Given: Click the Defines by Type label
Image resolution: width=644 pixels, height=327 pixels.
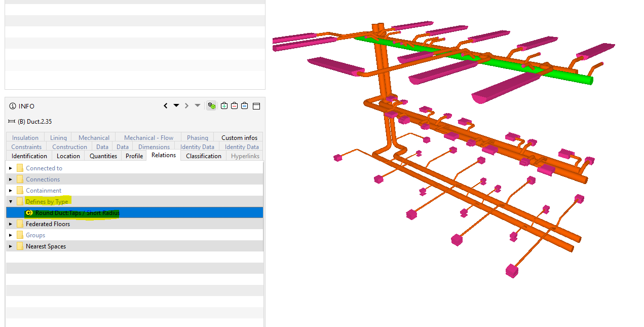Looking at the screenshot, I should pyautogui.click(x=47, y=202).
